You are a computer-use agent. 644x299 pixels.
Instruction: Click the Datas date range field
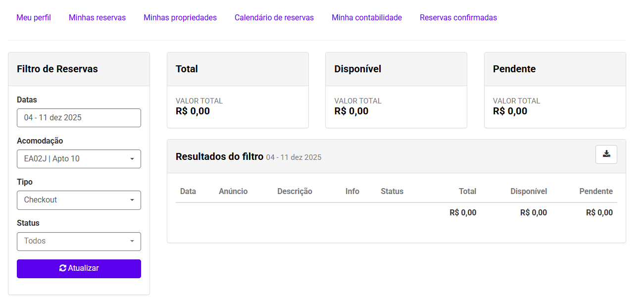pos(79,118)
